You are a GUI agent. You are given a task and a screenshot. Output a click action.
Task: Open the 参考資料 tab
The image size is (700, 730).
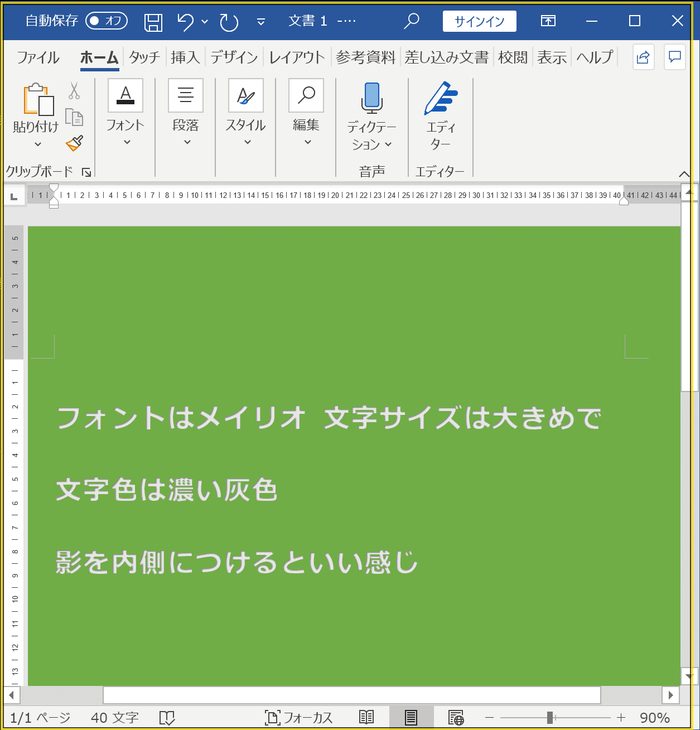tap(365, 57)
